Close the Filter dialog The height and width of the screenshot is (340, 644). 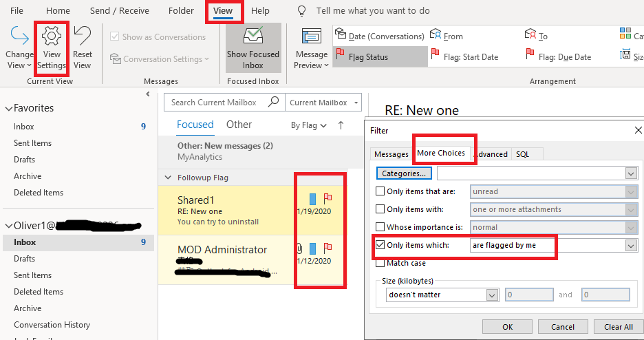[x=638, y=130]
